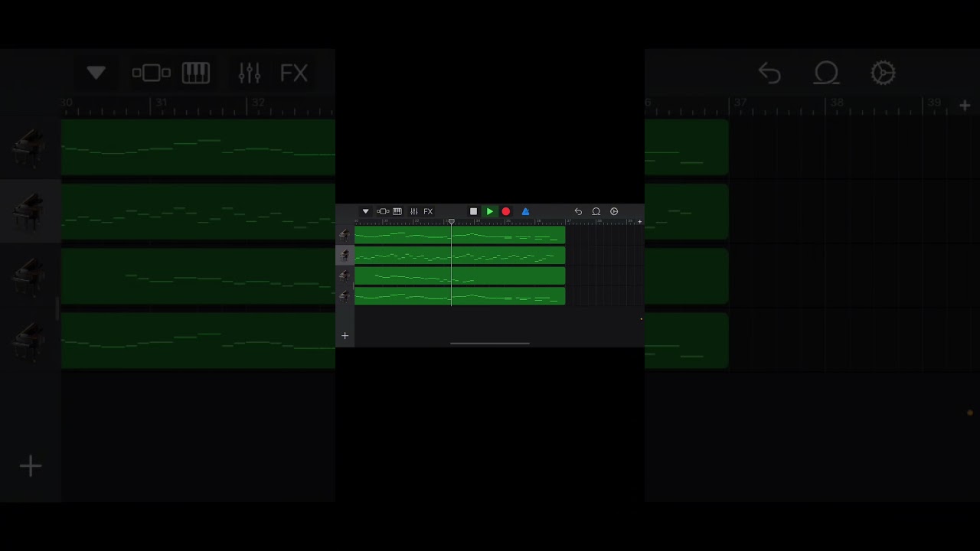Start playback with the green play button
Screen dimensions: 980x551
click(x=490, y=211)
